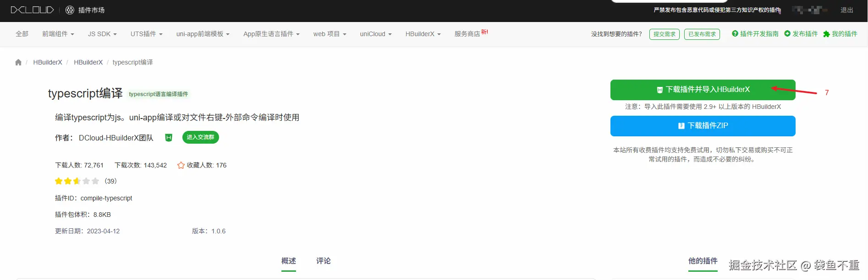This screenshot has width=868, height=280.
Task: Go to the home breadcrumb icon
Action: coord(18,62)
